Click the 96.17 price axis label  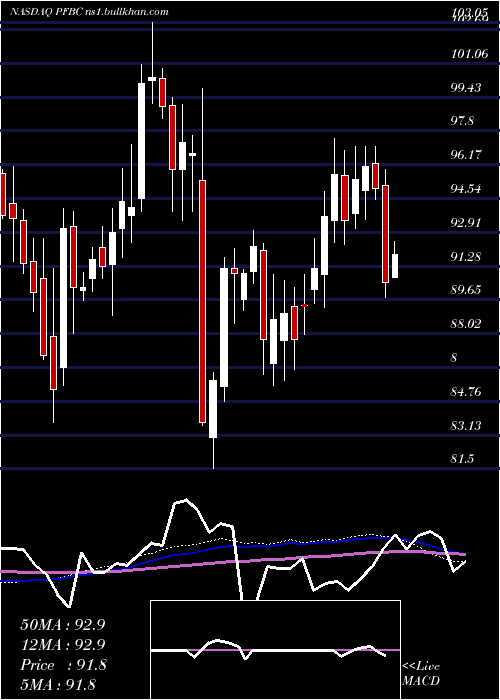pos(466,155)
